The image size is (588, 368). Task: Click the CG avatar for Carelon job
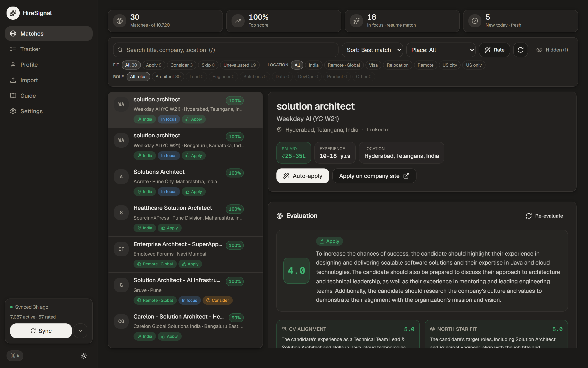(x=121, y=322)
